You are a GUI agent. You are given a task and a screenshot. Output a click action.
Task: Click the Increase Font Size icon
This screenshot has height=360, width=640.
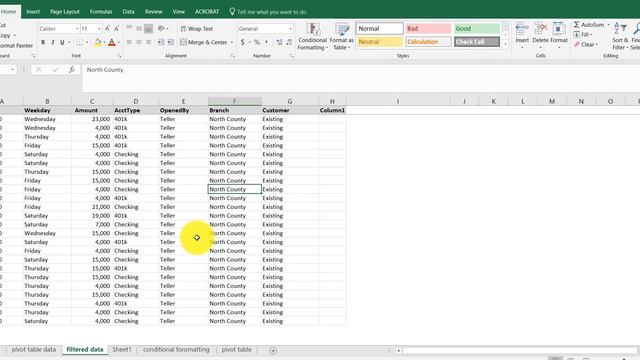click(x=107, y=29)
